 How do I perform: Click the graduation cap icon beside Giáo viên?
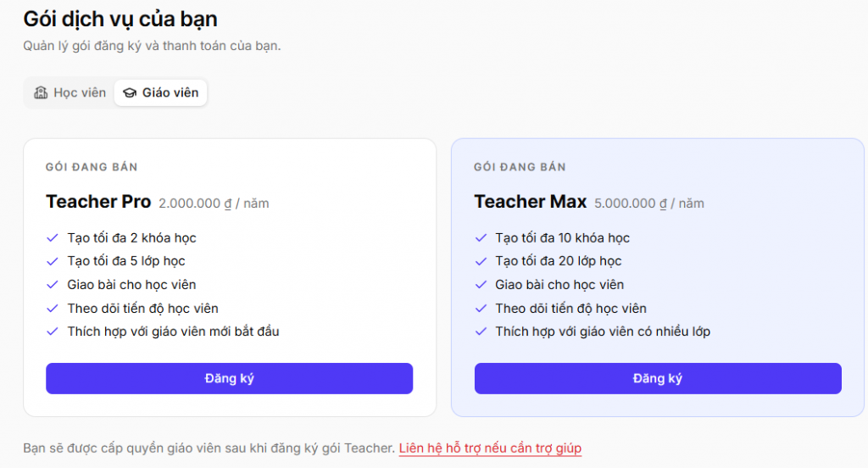tap(130, 92)
